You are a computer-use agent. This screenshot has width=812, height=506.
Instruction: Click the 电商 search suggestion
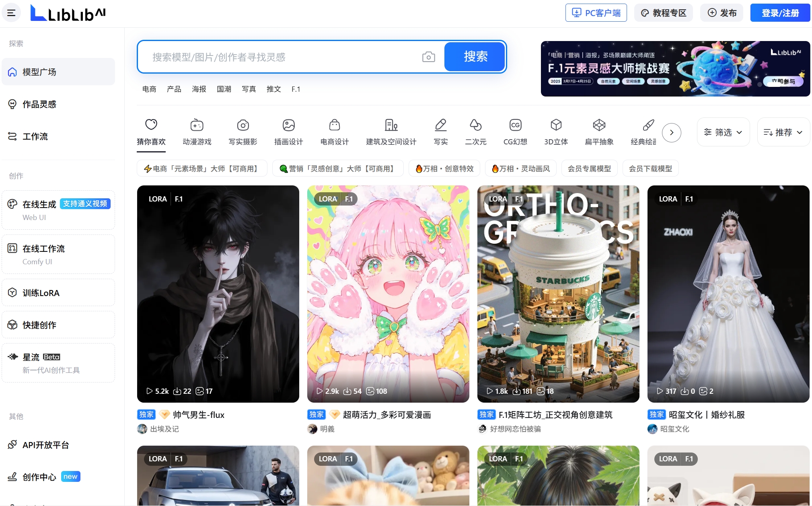(x=149, y=89)
